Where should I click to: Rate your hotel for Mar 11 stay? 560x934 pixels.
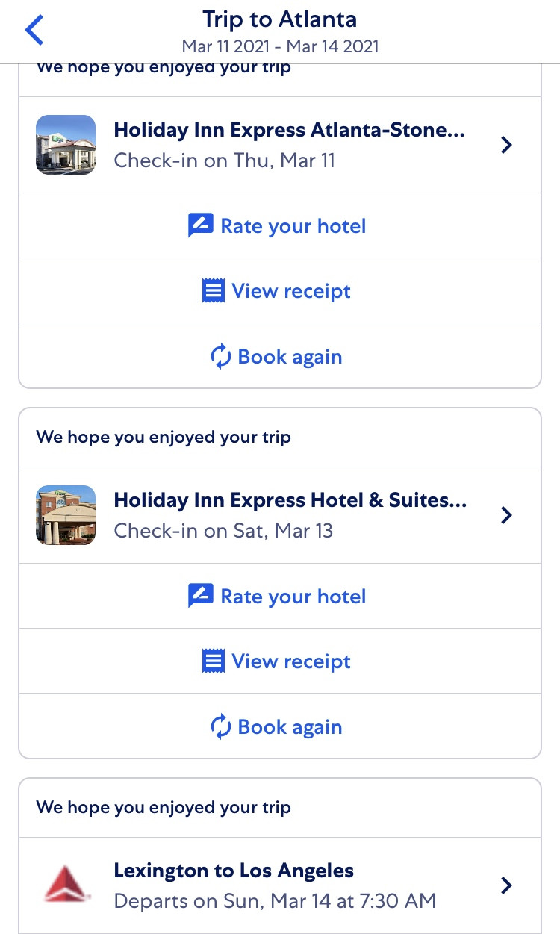pos(293,225)
